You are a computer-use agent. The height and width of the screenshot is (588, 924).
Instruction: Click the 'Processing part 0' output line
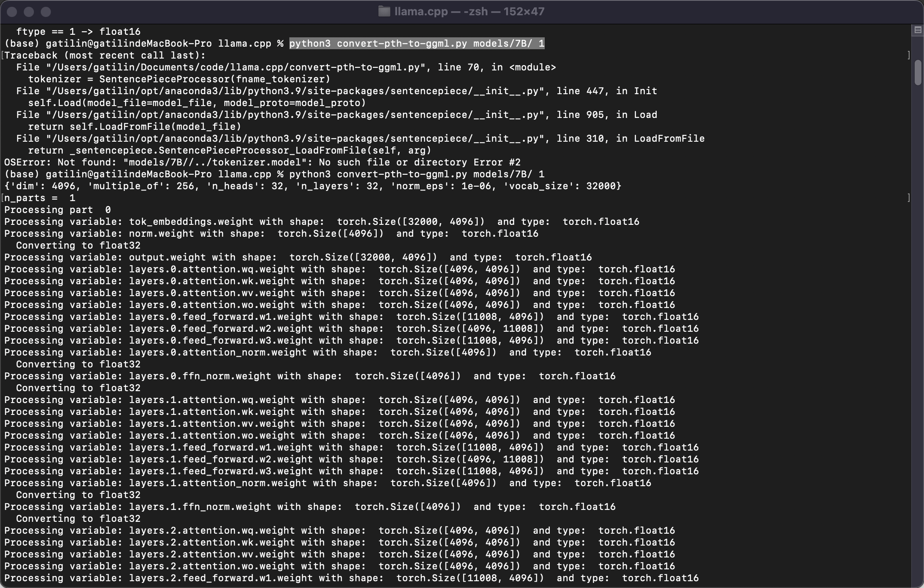[58, 210]
